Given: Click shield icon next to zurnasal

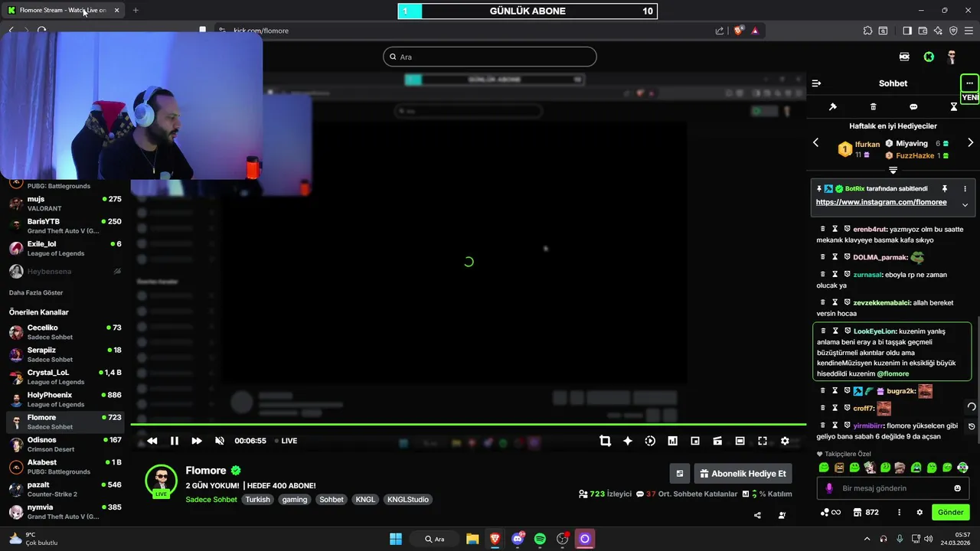Looking at the screenshot, I should click(848, 274).
